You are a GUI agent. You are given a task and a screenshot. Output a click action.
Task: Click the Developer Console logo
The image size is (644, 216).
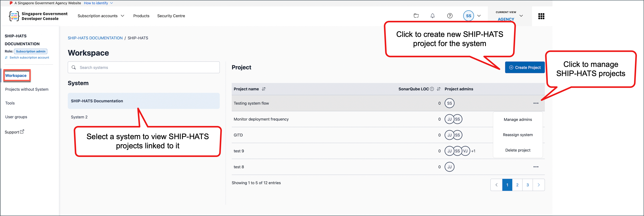[38, 16]
